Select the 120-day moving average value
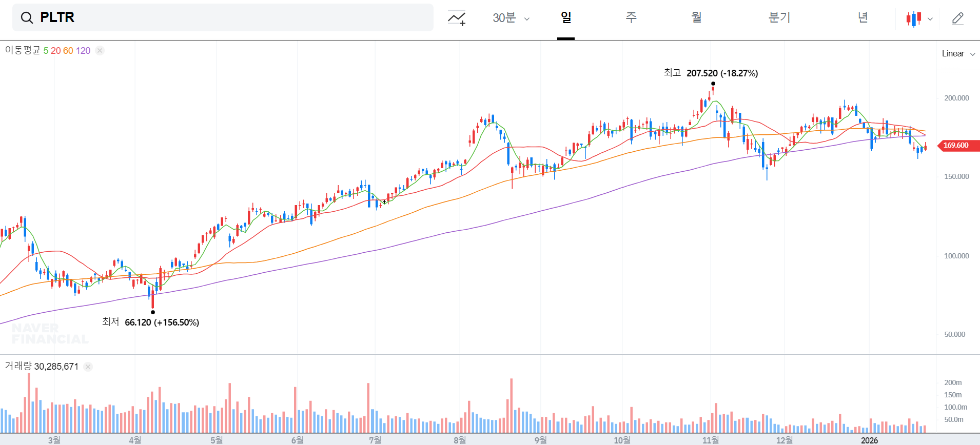Viewport: 980px width, 445px height. tap(83, 51)
